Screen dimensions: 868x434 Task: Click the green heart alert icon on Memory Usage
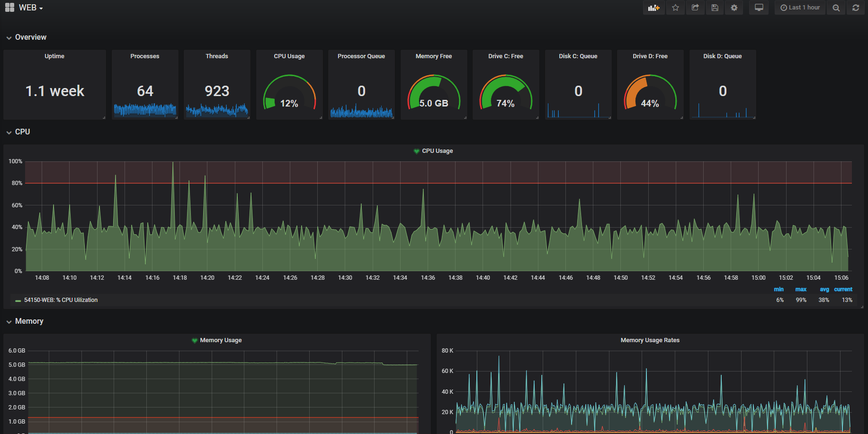(x=195, y=341)
